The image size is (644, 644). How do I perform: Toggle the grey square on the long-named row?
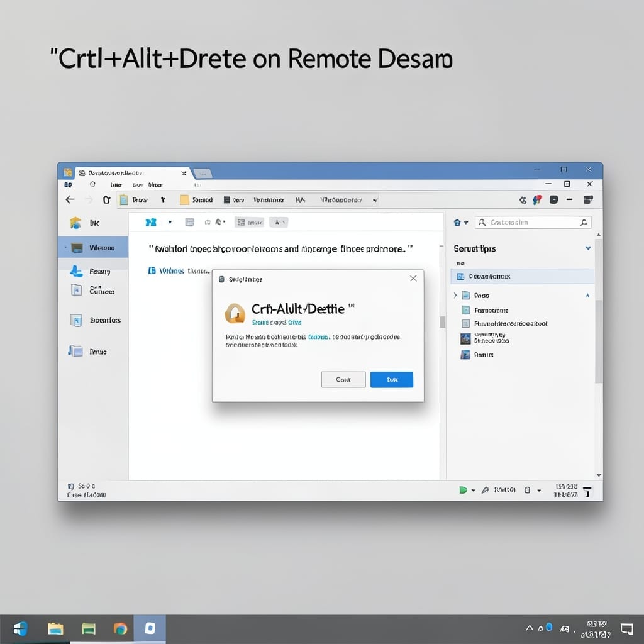[x=466, y=323]
